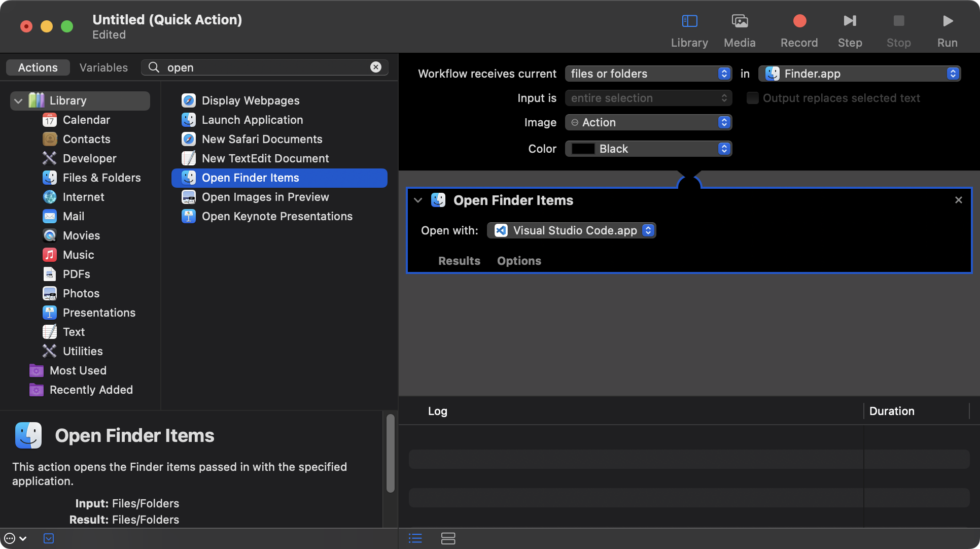
Task: Open the Options tab of Open Finder Items
Action: click(x=519, y=261)
